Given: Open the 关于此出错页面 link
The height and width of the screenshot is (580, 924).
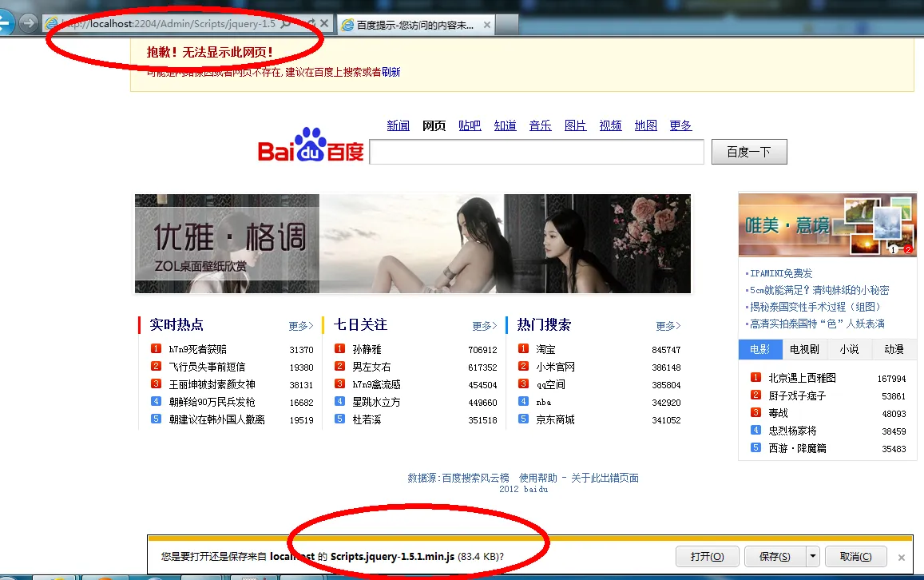Looking at the screenshot, I should click(x=605, y=478).
